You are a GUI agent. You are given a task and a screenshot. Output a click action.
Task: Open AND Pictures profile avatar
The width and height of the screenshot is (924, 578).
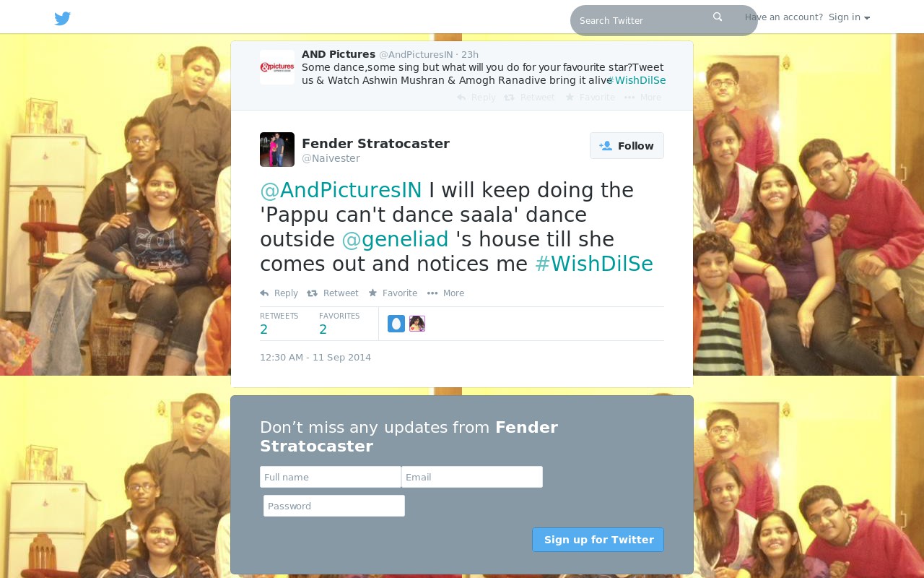click(277, 67)
